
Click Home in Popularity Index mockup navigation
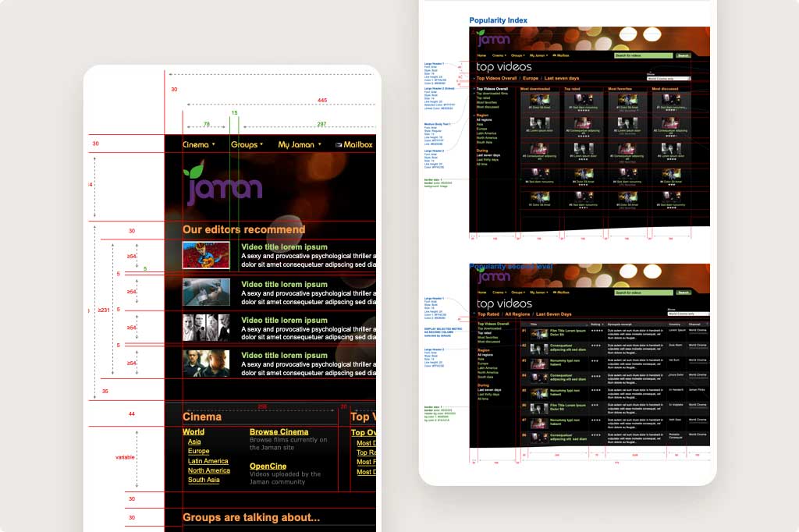point(481,55)
